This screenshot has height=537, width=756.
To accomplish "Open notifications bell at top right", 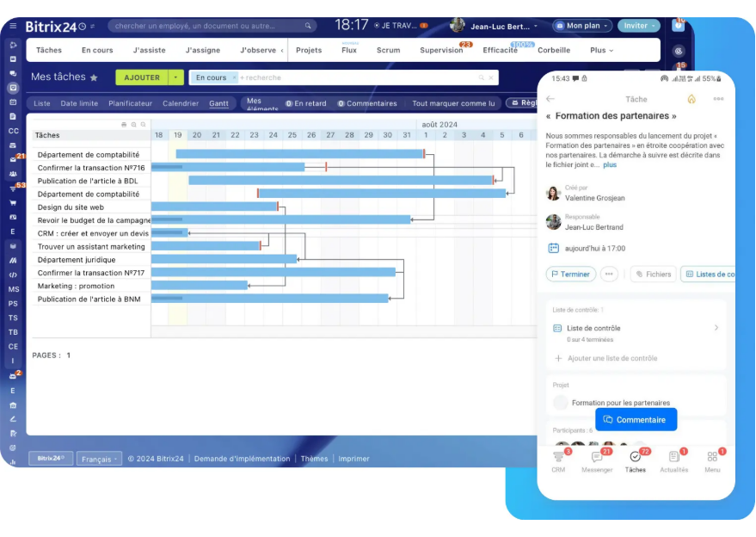I will [x=677, y=25].
